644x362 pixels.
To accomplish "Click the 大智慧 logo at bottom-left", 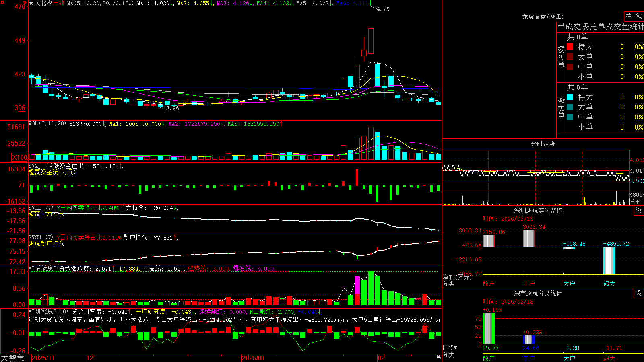I will click(12, 358).
